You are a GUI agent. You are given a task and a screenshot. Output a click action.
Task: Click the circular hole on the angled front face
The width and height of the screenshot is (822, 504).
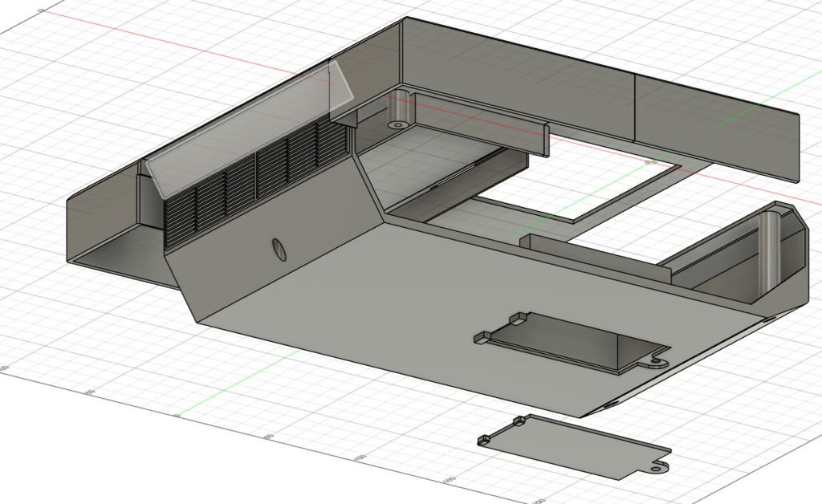(279, 250)
